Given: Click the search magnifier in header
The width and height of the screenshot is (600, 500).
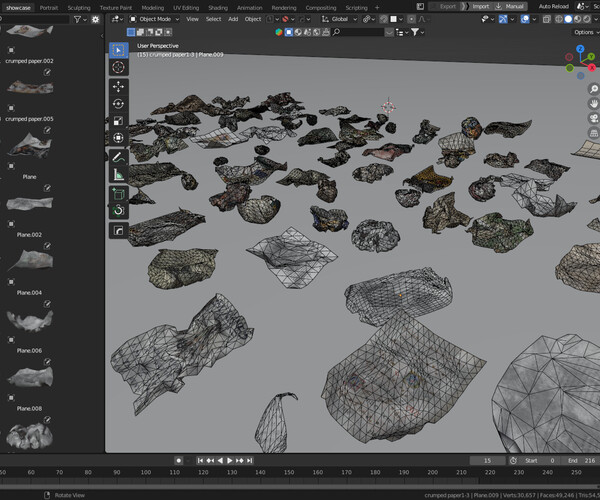Looking at the screenshot, I should (x=336, y=33).
